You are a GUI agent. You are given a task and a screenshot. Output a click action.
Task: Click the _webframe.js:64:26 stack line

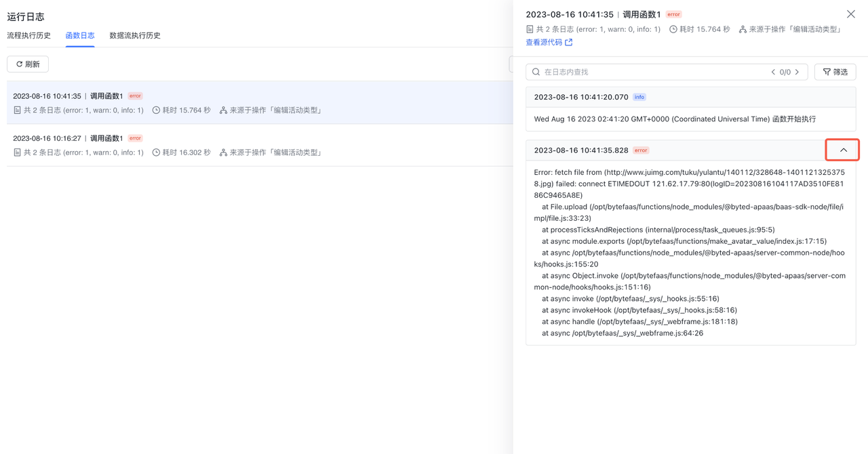click(623, 333)
